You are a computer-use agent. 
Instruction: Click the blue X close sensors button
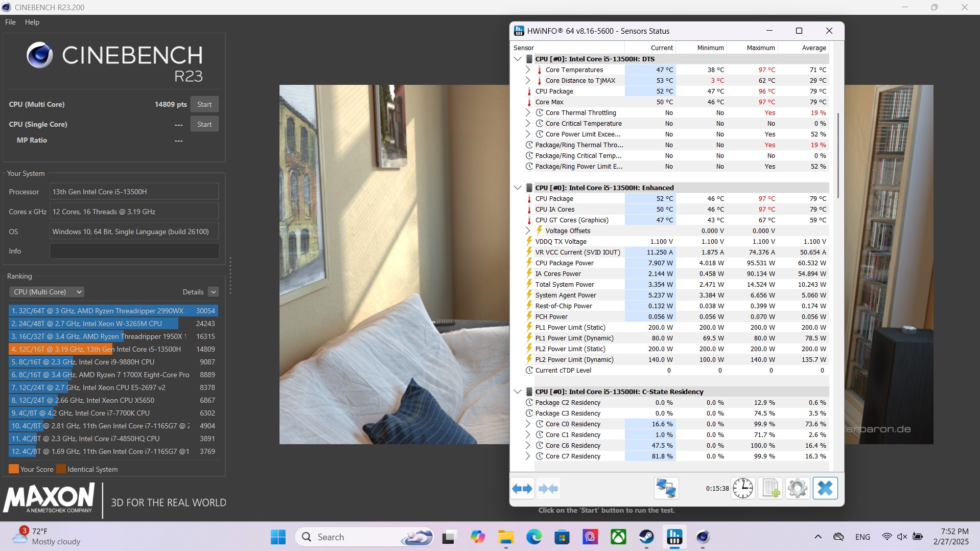(825, 489)
